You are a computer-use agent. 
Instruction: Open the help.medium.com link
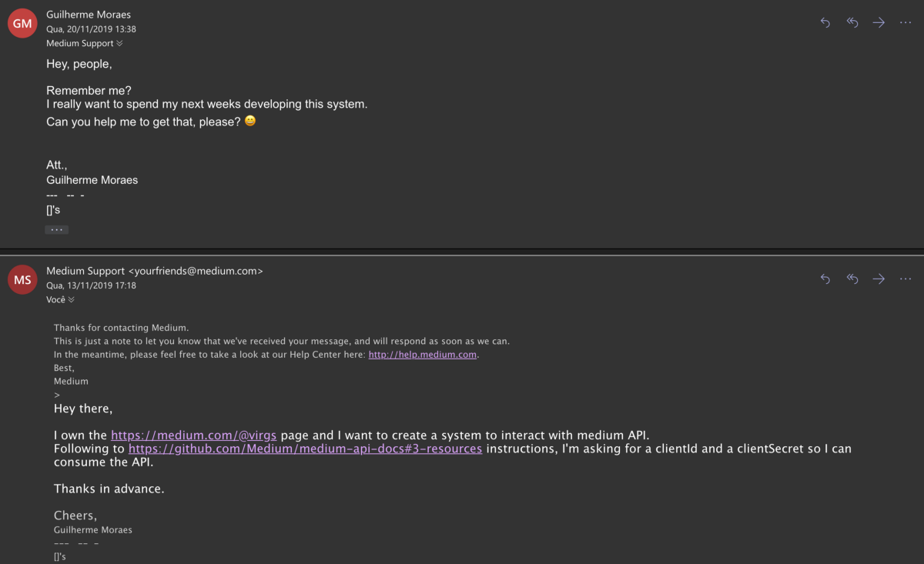pos(423,355)
